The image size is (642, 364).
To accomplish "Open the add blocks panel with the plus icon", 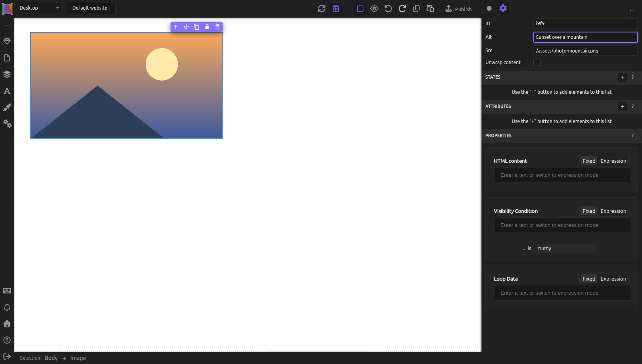I will tap(7, 25).
